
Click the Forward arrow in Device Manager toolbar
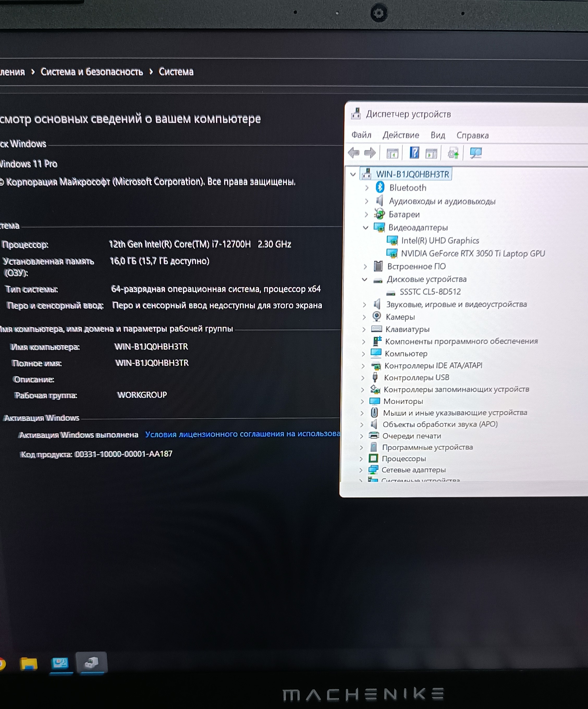click(370, 153)
